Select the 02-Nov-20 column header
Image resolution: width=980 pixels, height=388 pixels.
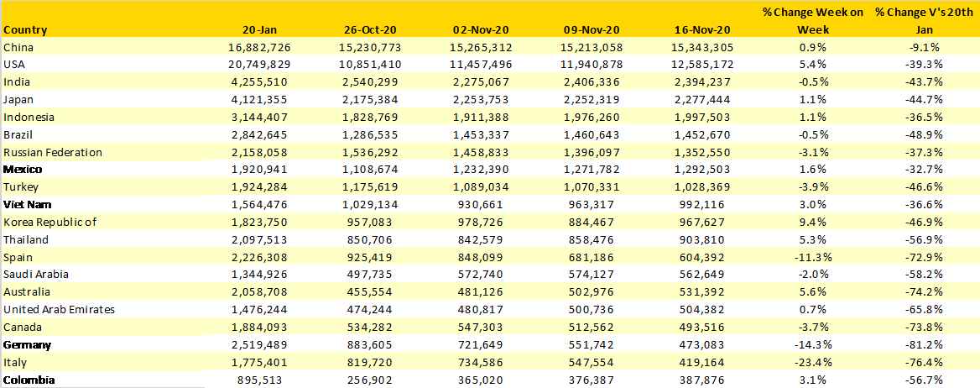[478, 30]
